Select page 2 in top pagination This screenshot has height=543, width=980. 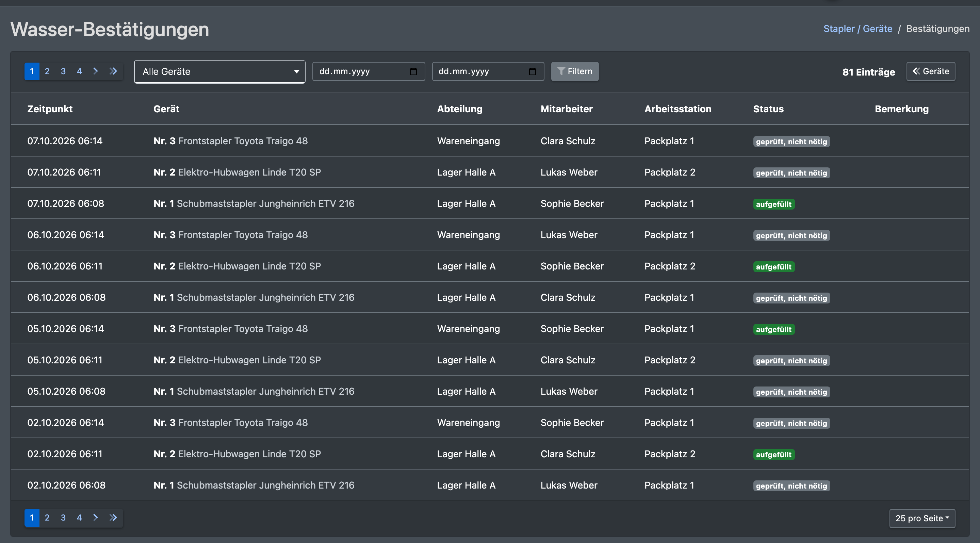[x=47, y=71]
